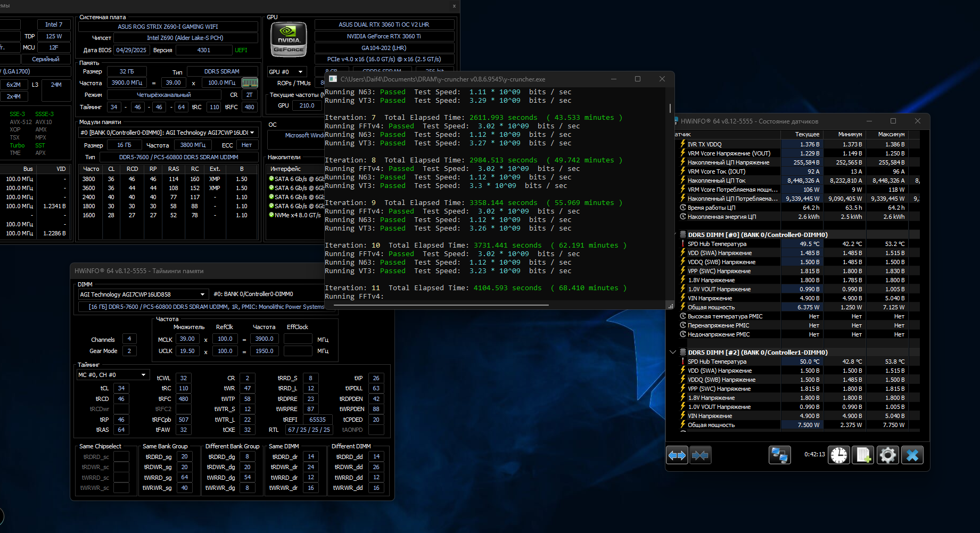980x533 pixels.
Task: Select the 3800 XMP row in module table
Action: tap(167, 179)
